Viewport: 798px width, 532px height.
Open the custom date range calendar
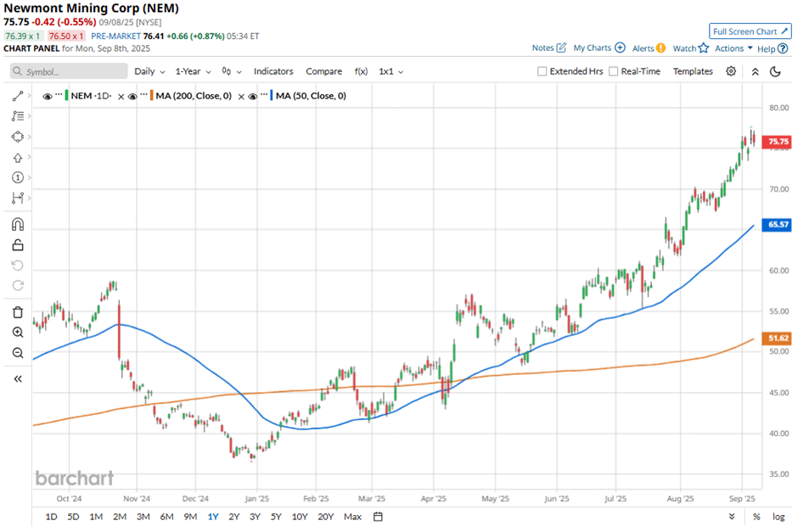(x=378, y=517)
